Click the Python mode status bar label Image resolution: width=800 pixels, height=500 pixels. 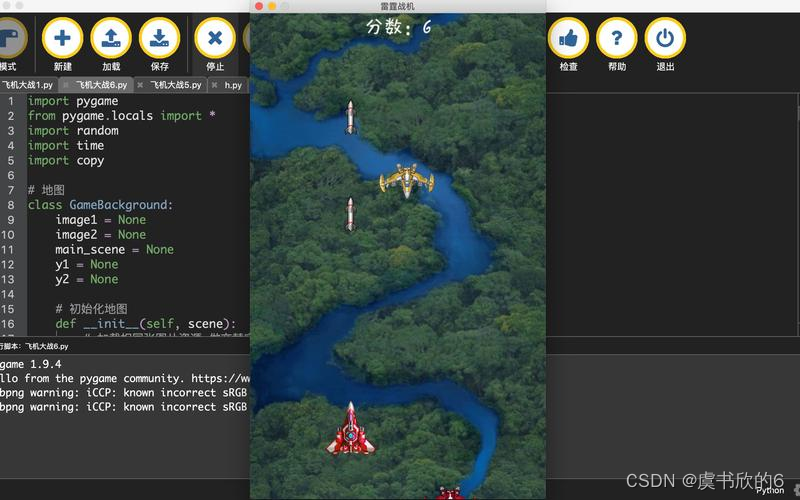coord(770,491)
